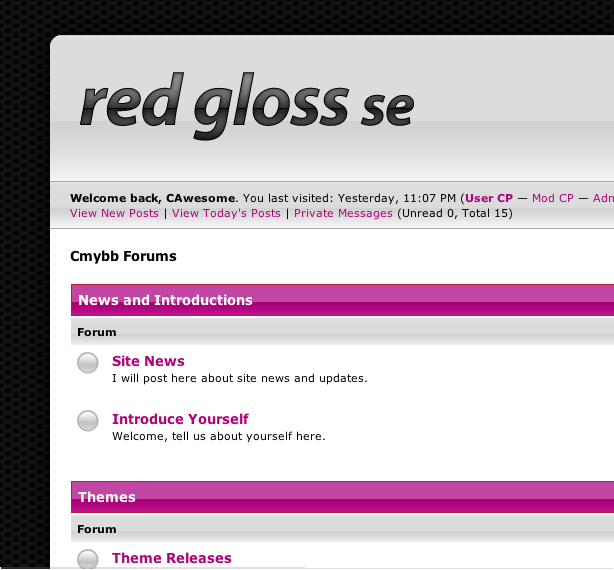Click the Introduce Yourself description text
The height and width of the screenshot is (570, 614).
[218, 436]
